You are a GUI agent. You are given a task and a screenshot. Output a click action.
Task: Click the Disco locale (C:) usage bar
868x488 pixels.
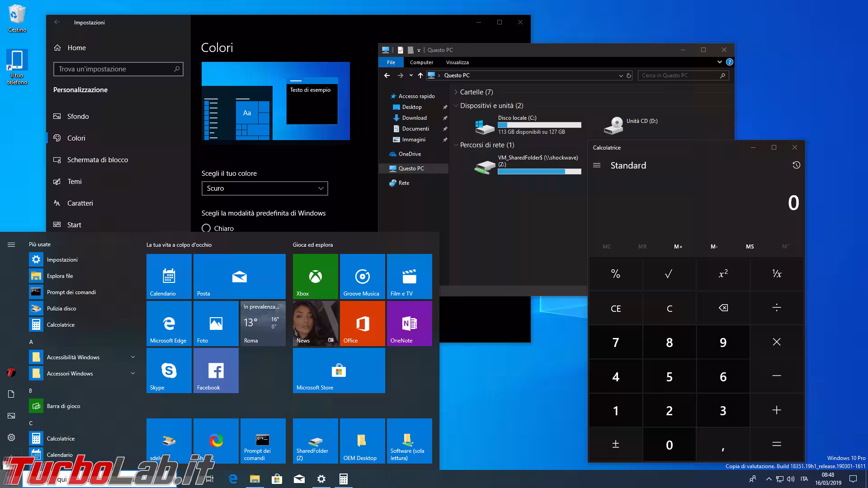(539, 125)
